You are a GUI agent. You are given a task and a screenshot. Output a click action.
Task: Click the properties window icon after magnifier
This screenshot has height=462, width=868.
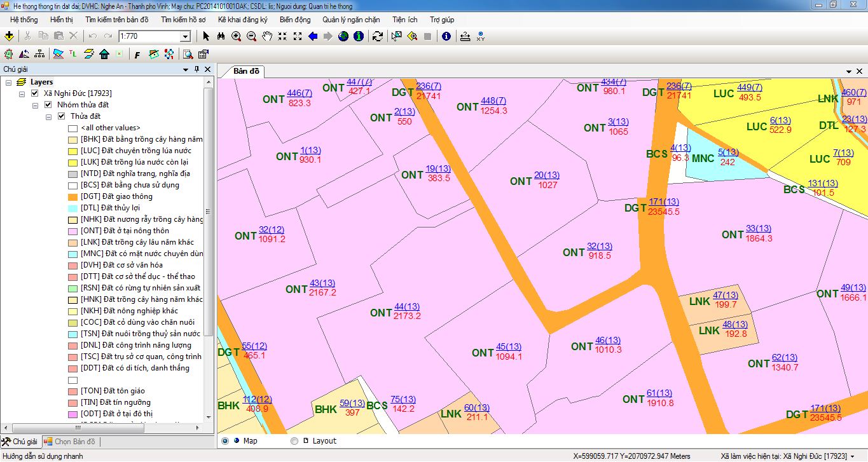pyautogui.click(x=203, y=54)
